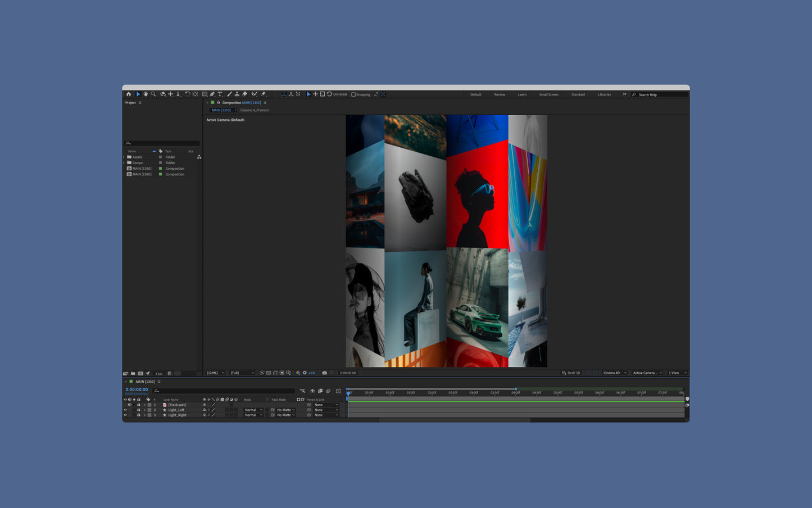Select the Pen tool
Screen dimensions: 812x508
(212, 94)
